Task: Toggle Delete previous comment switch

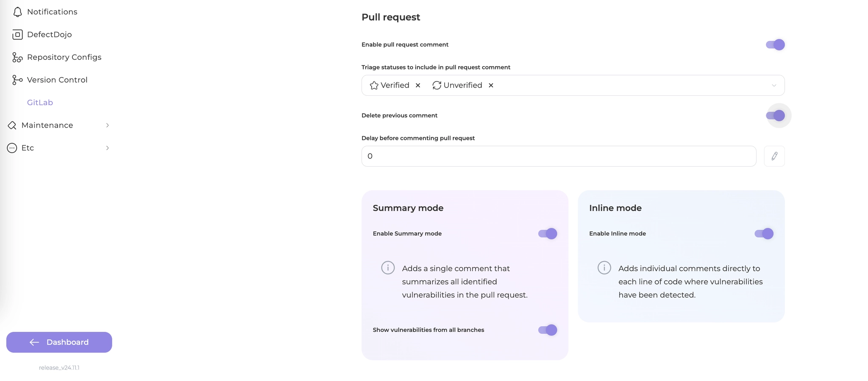Action: point(775,116)
